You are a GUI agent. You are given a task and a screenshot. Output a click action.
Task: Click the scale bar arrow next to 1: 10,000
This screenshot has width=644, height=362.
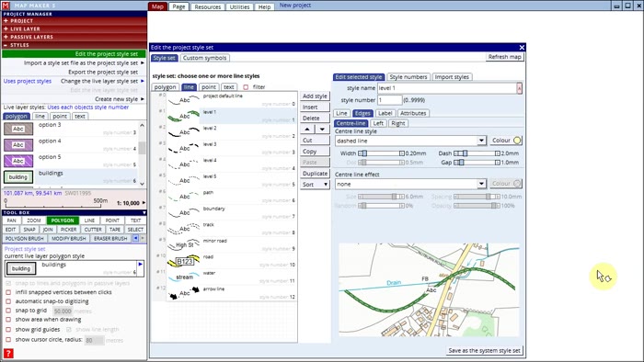[144, 203]
